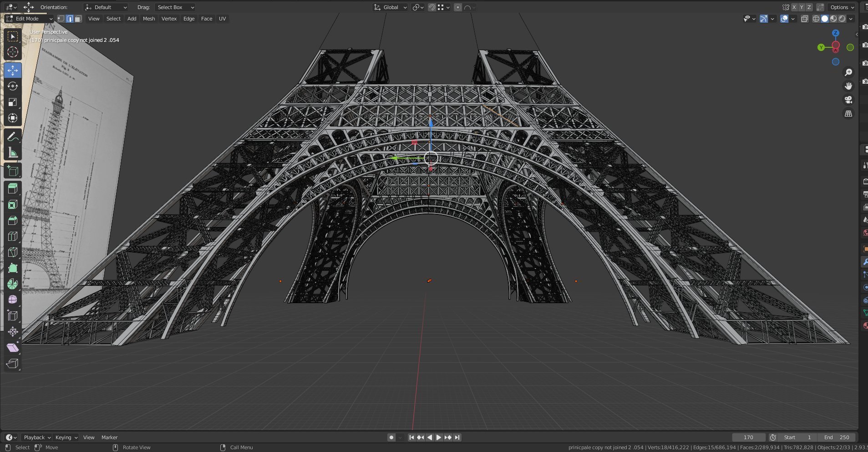
Task: Expand the Global transform orientation dropdown
Action: pyautogui.click(x=391, y=7)
